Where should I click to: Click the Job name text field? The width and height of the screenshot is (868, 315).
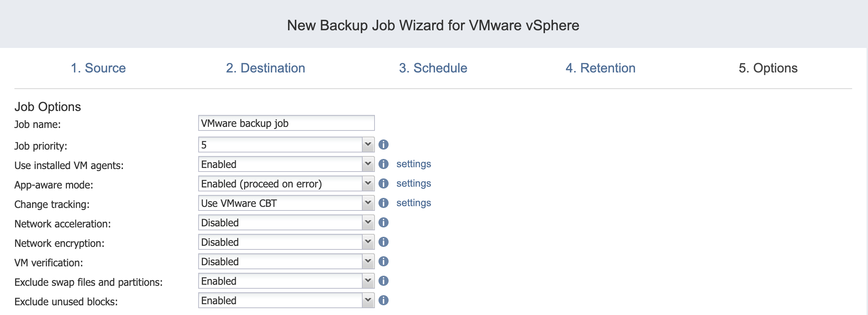coord(286,123)
